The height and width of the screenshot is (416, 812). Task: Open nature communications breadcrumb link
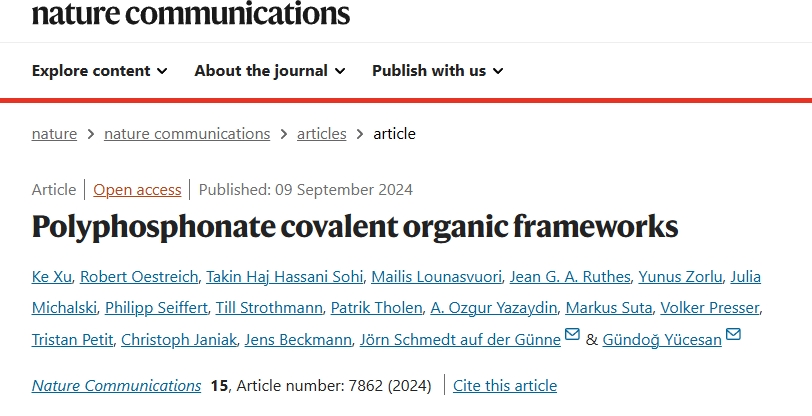[187, 134]
